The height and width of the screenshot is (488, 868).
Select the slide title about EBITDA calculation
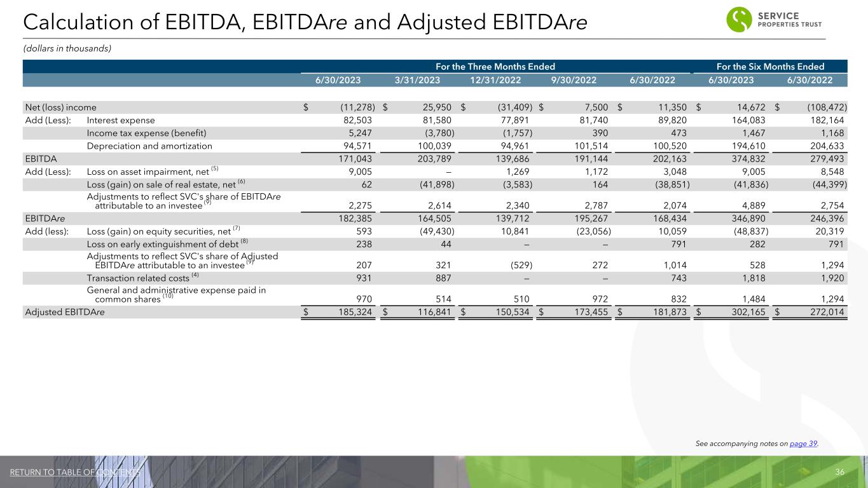pos(305,22)
